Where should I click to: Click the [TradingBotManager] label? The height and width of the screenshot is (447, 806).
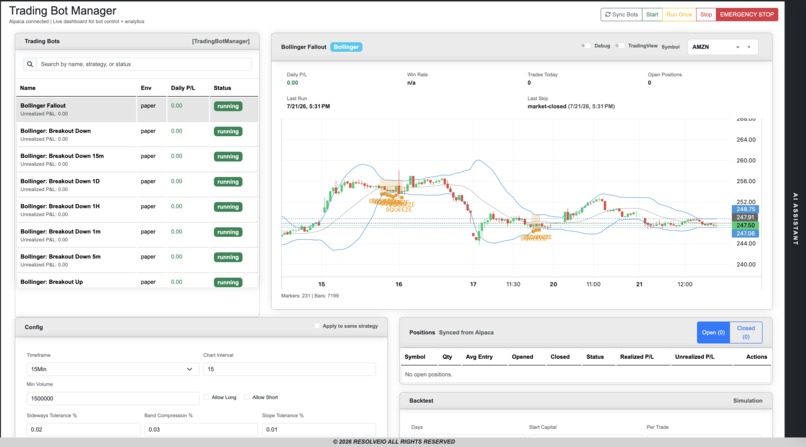click(221, 41)
